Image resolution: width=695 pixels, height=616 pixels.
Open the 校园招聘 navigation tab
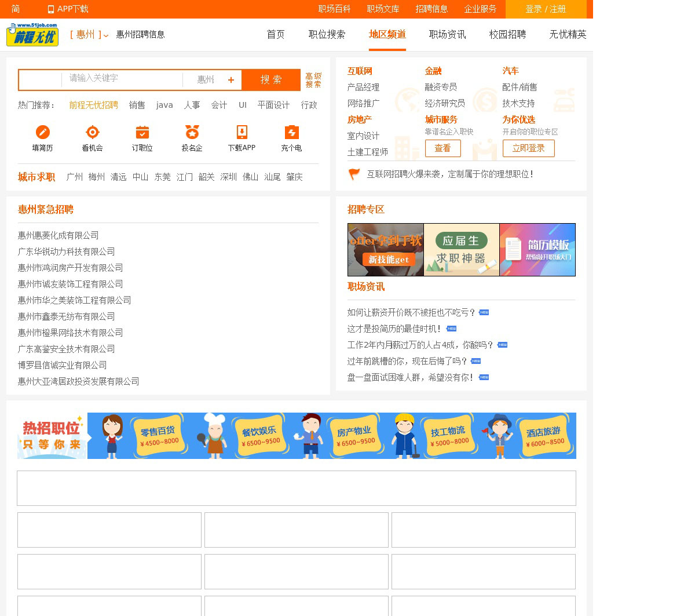click(507, 35)
